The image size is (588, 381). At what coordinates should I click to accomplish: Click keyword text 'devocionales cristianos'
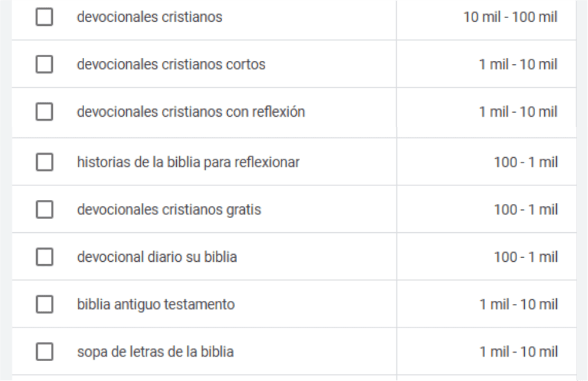pos(149,18)
